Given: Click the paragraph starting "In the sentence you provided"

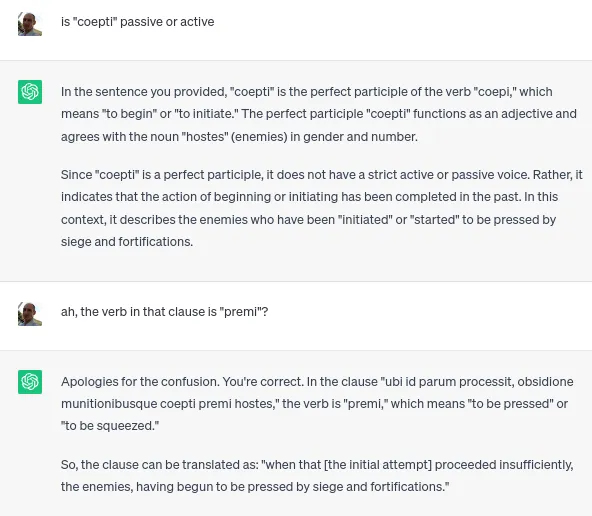Looking at the screenshot, I should click(319, 114).
